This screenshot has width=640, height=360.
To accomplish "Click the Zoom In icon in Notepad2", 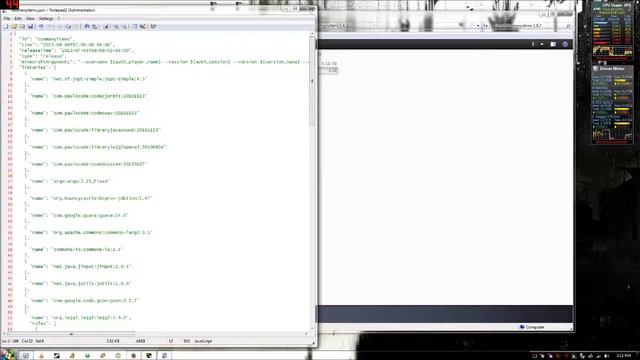I will pos(116,27).
